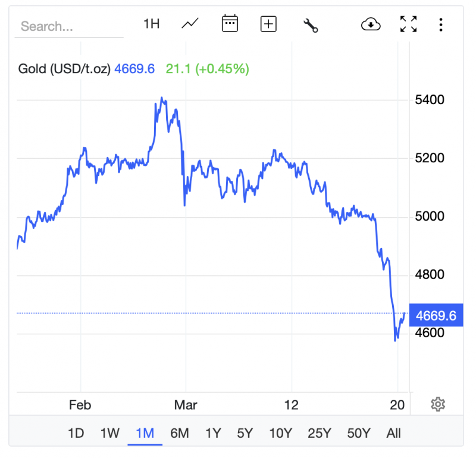The height and width of the screenshot is (458, 476).
Task: Click the cloud download icon
Action: click(371, 24)
